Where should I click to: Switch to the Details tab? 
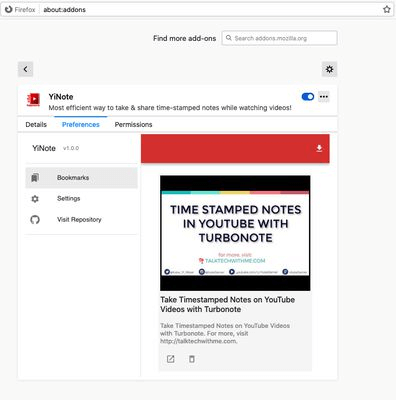tap(36, 124)
